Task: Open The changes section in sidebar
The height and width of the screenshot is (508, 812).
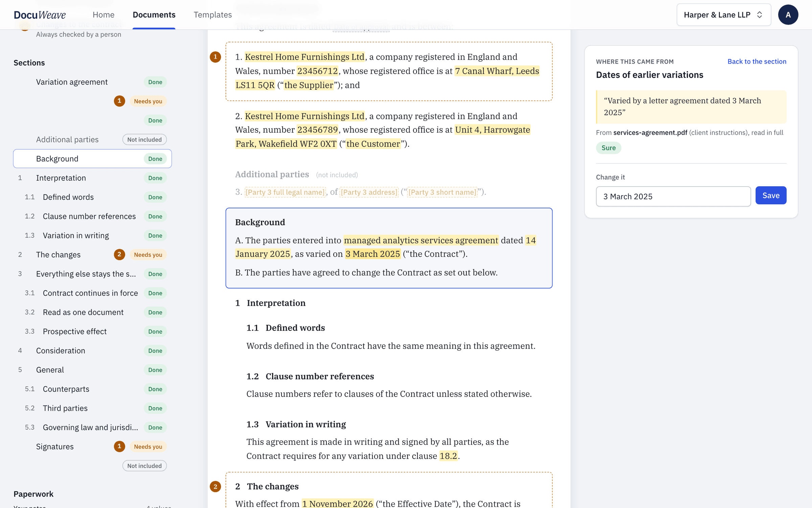Action: click(92, 255)
